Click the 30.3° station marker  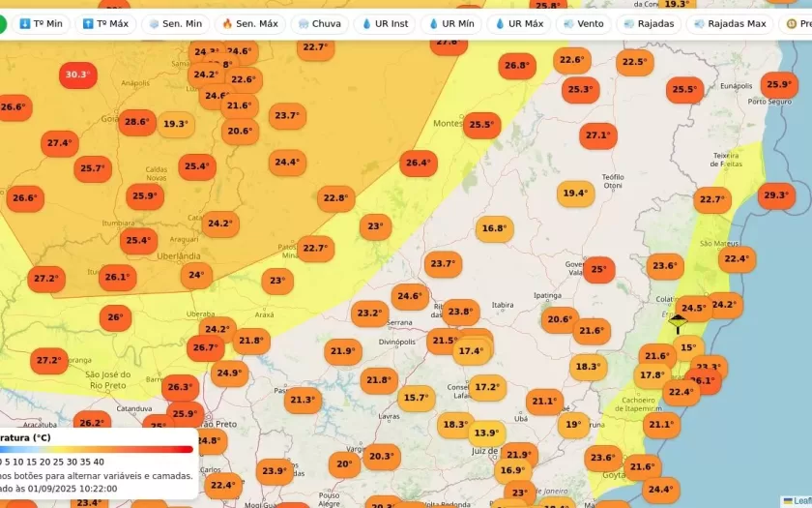point(77,75)
